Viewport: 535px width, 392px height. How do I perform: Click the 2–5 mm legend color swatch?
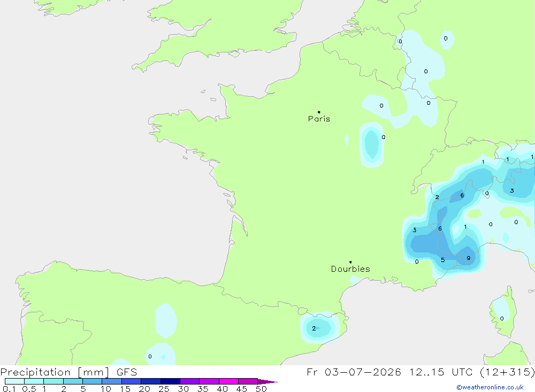coord(73,381)
